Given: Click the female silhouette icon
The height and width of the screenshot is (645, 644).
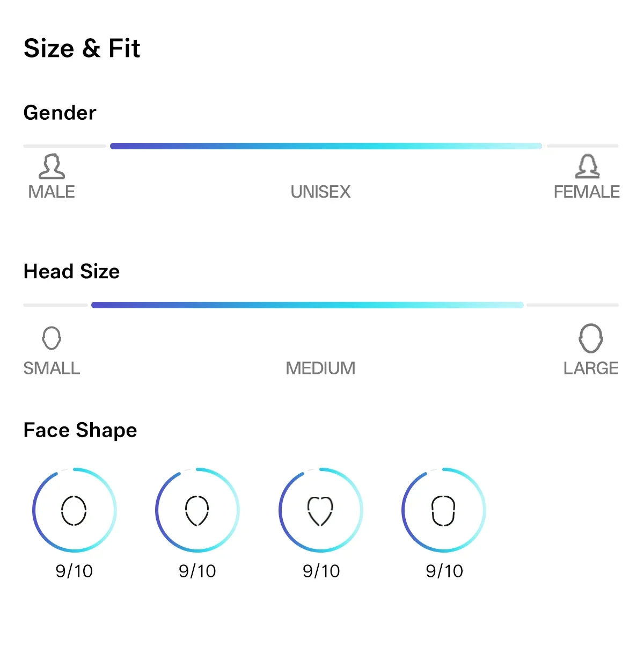Looking at the screenshot, I should point(587,166).
